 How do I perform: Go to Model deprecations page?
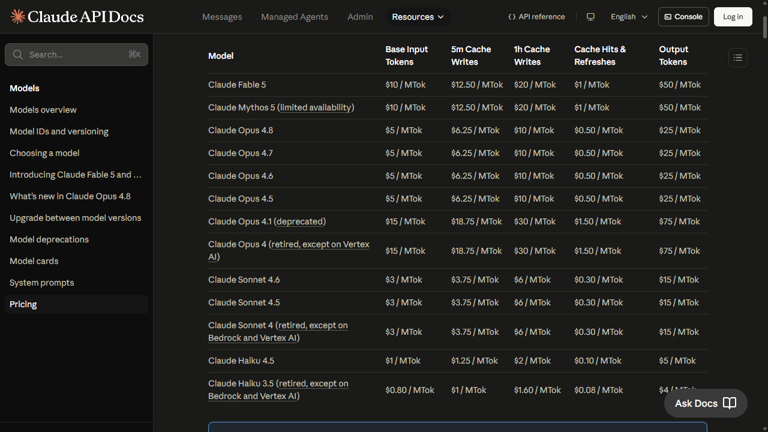49,239
